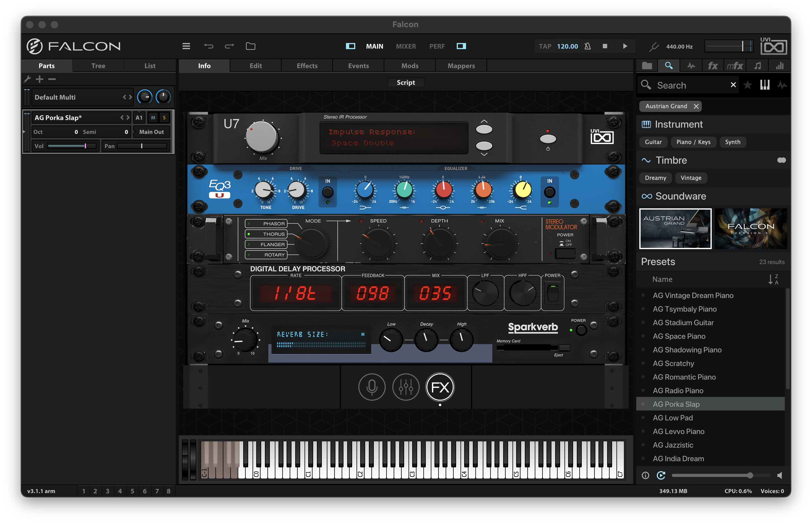The width and height of the screenshot is (812, 523).
Task: Mute the AG Porka Slap part
Action: tap(153, 117)
